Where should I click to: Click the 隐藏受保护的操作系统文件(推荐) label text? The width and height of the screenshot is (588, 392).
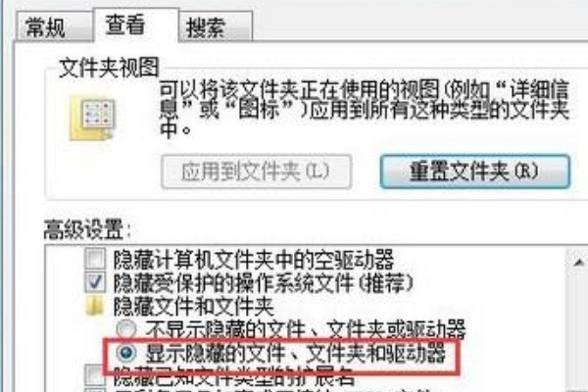pos(264,282)
